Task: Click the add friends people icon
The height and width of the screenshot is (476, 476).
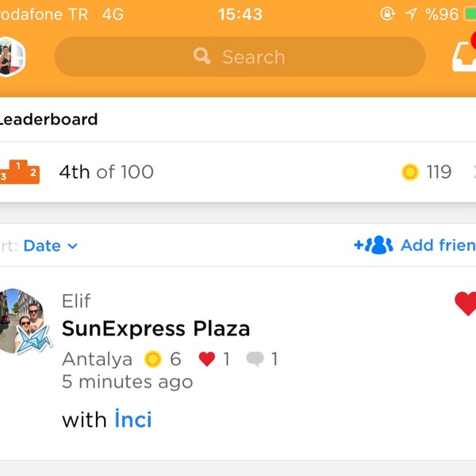Action: point(374,244)
